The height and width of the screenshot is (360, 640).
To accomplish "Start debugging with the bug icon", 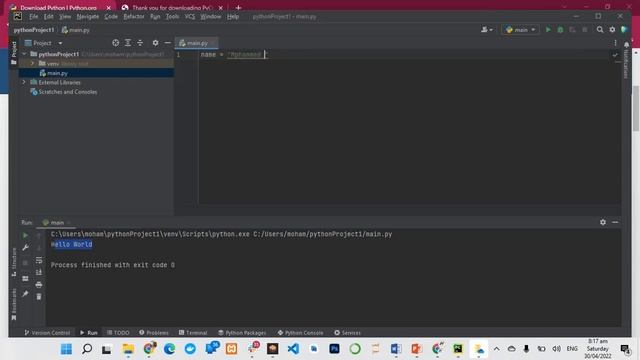I will 560,30.
